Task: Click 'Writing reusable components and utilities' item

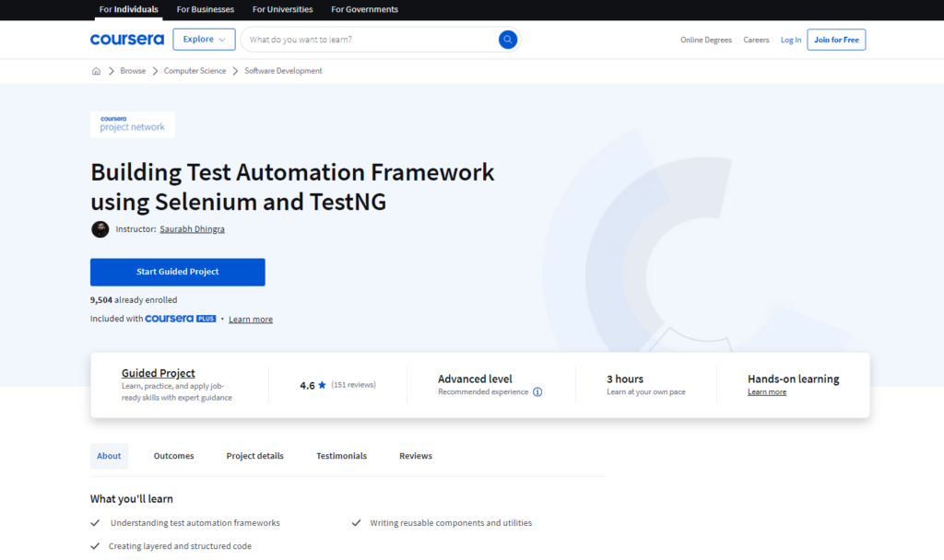Action: [451, 523]
